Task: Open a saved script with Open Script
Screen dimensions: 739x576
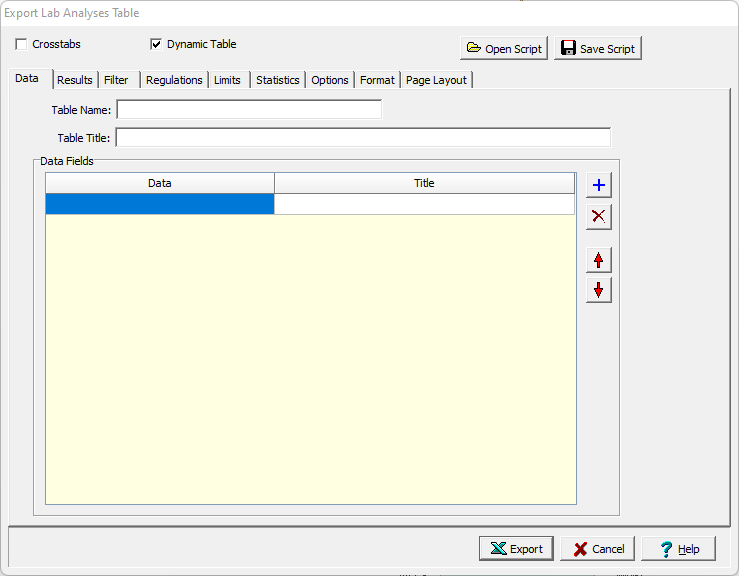Action: click(x=504, y=48)
